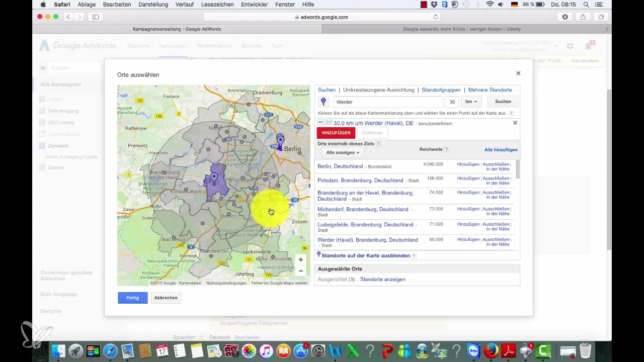Click Safari back navigation arrow
The image size is (644, 362).
pyautogui.click(x=69, y=17)
